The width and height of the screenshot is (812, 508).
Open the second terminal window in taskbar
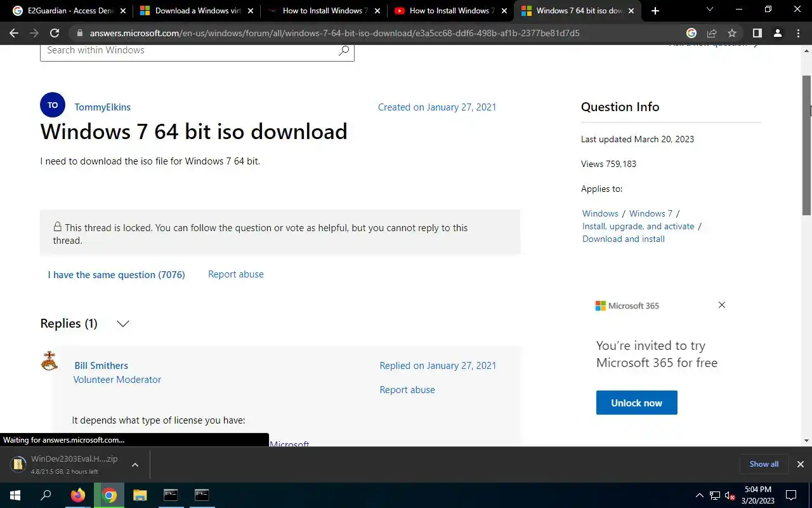[202, 495]
